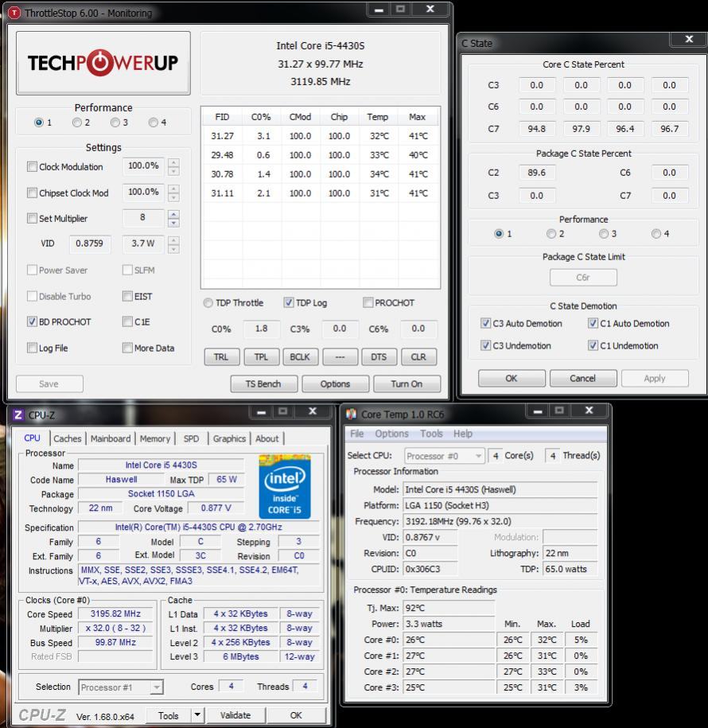
Task: Click the TPL button
Action: 261,356
